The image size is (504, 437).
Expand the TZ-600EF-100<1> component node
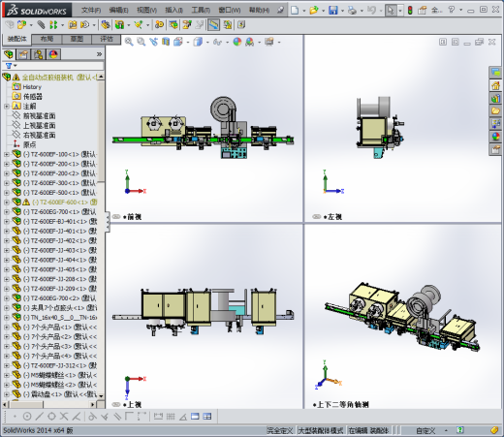6,154
